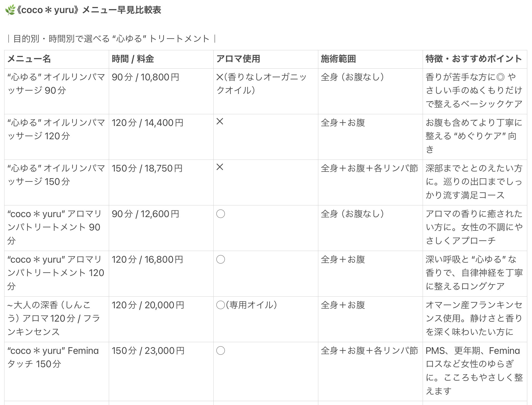Click the ○(専用オイル) aroma cell

tap(247, 305)
